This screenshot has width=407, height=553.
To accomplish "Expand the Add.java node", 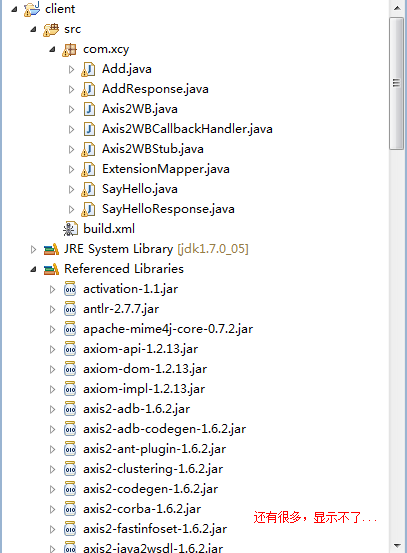I will pos(71,69).
